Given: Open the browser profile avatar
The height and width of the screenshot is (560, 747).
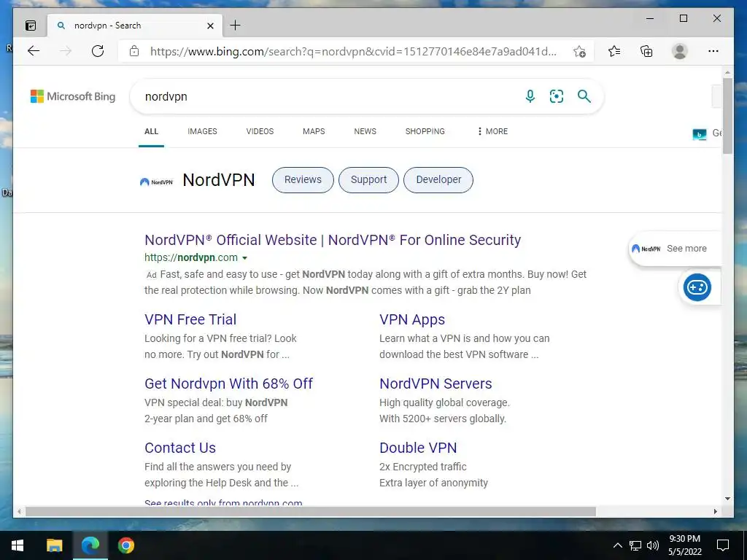Looking at the screenshot, I should coord(680,51).
